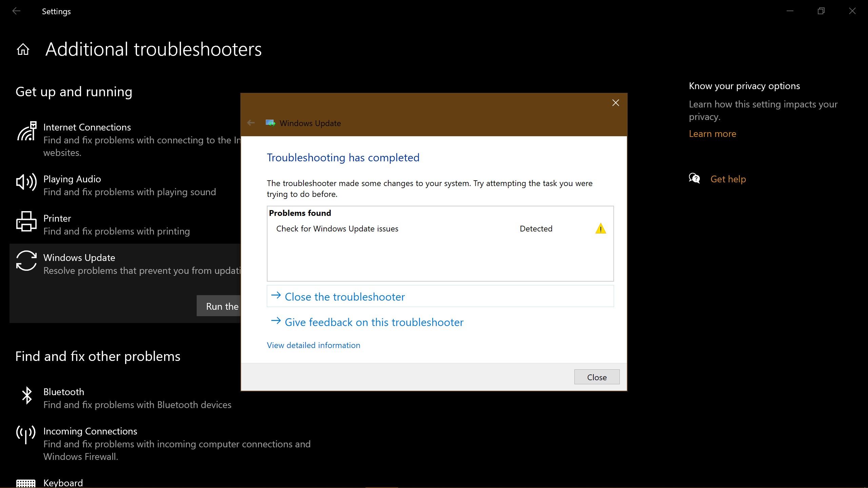868x488 pixels.
Task: Select the Printer icon
Action: (26, 221)
